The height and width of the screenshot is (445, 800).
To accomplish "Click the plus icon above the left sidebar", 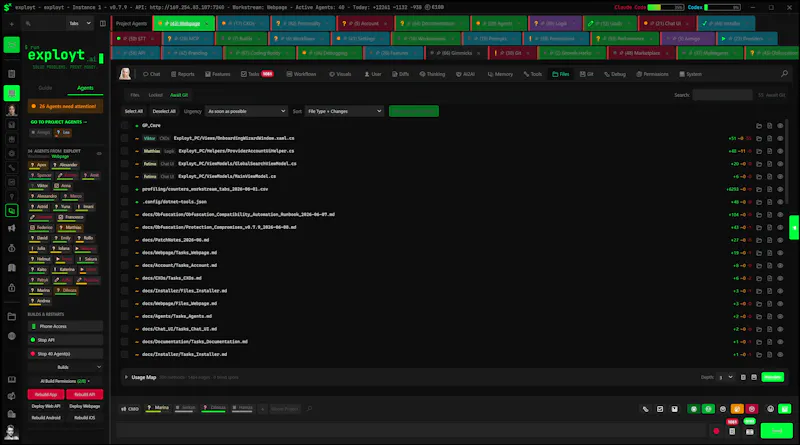I will click(x=12, y=24).
